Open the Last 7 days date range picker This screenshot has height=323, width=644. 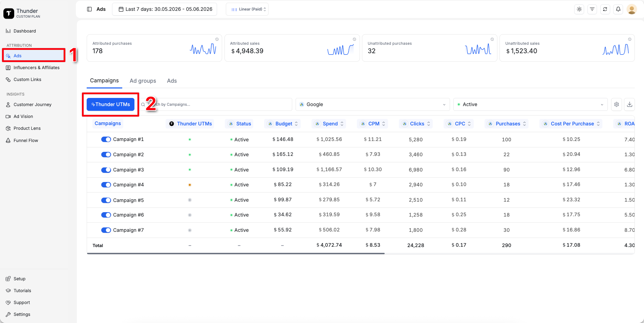pos(165,9)
